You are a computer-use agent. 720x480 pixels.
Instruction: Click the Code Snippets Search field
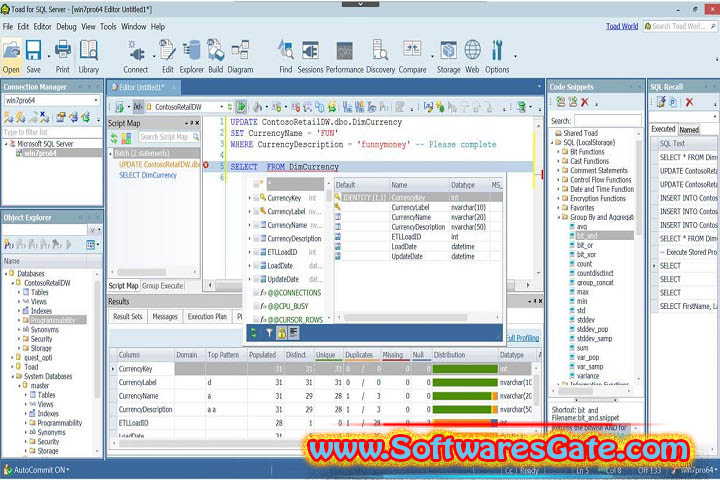[608, 121]
